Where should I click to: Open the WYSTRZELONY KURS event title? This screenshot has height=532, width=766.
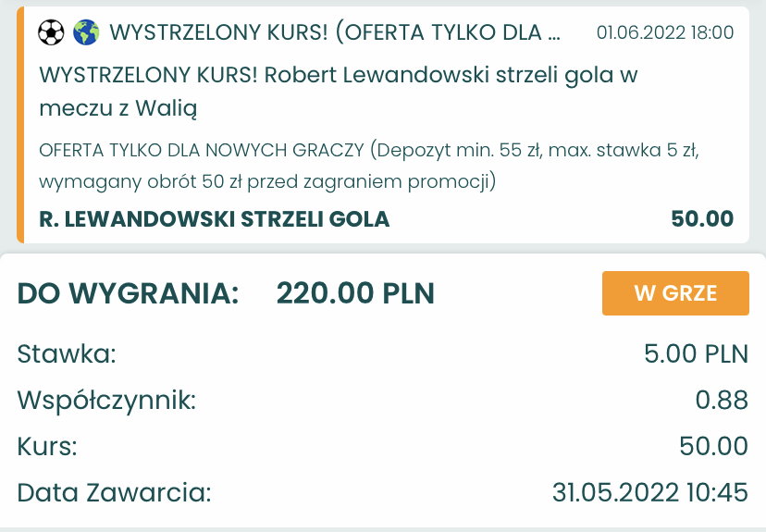(x=335, y=32)
